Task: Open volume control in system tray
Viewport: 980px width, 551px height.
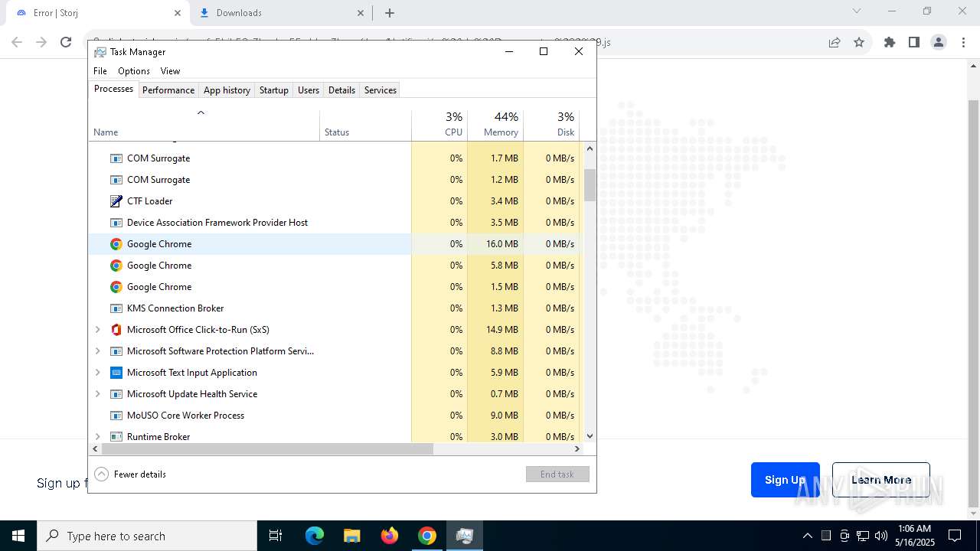Action: 881,536
